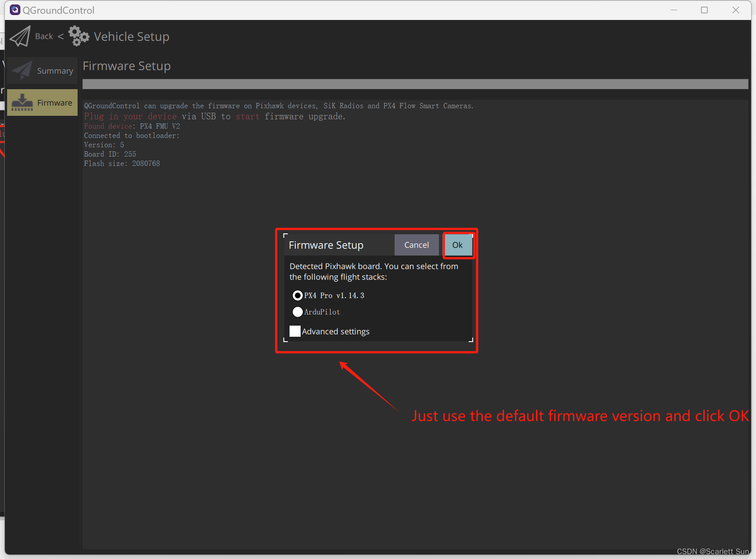Confirm the dialog with the Ok button

coord(457,245)
